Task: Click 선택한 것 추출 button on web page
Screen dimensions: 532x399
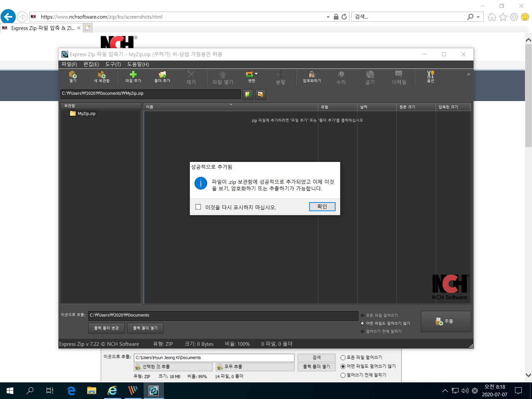Action: (173, 367)
